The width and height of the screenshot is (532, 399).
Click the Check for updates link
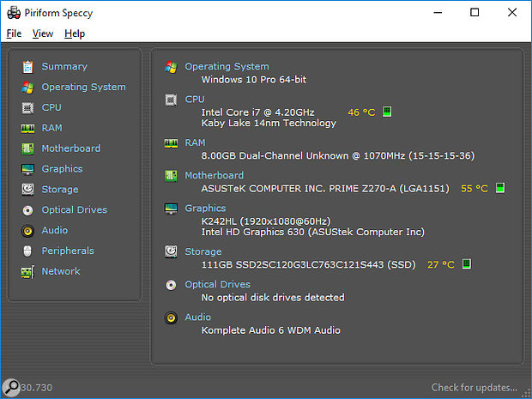tap(475, 387)
